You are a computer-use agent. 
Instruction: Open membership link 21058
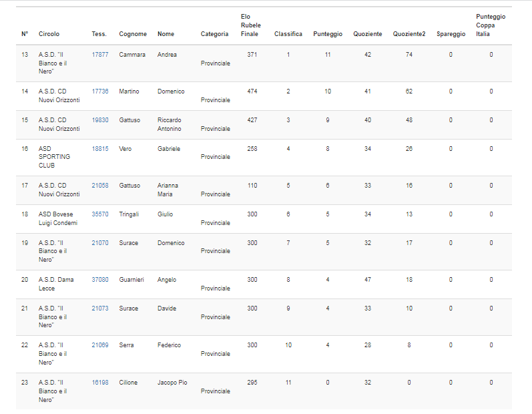click(x=100, y=186)
